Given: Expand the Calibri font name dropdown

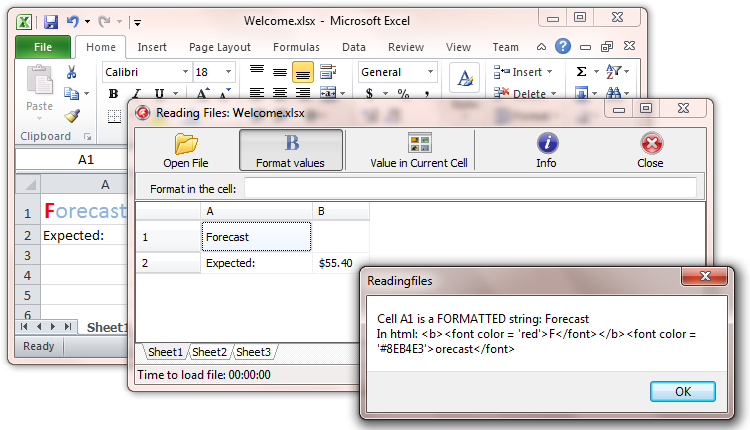Looking at the screenshot, I should [x=185, y=72].
